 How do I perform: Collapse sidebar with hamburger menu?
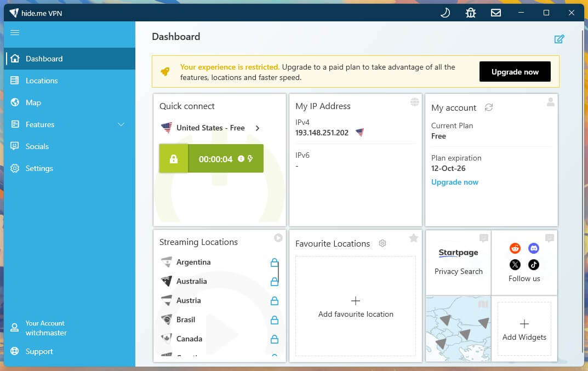click(x=15, y=33)
